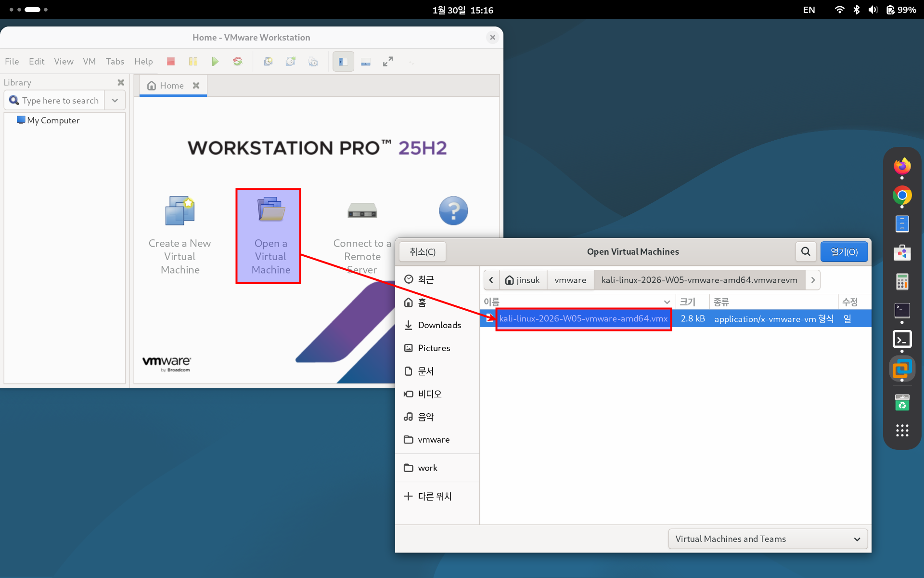Image resolution: width=924 pixels, height=578 pixels.
Task: Click the path bar back arrow
Action: click(x=491, y=280)
